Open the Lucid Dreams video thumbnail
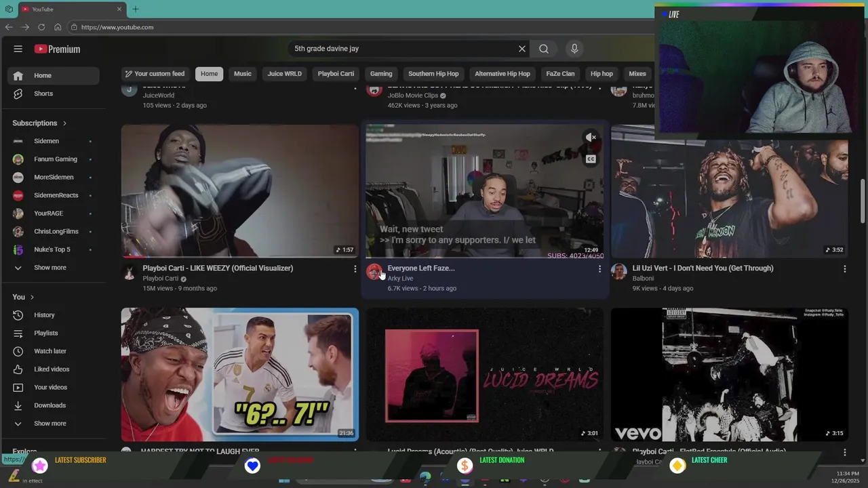 [x=484, y=375]
